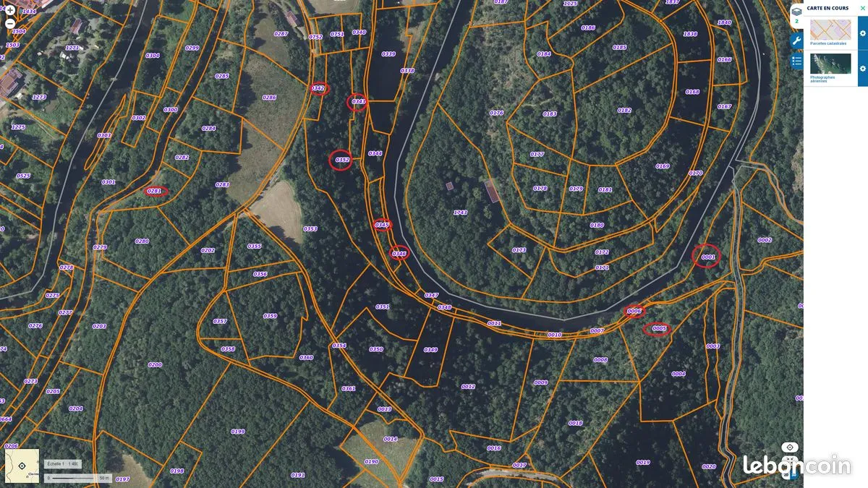This screenshot has width=868, height=488.
Task: Click the Parcelles cadastrales layer name
Action: click(x=828, y=43)
